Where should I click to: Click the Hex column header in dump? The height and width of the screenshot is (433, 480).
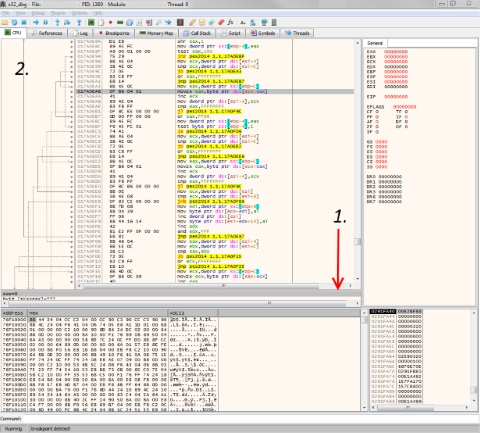pyautogui.click(x=98, y=313)
